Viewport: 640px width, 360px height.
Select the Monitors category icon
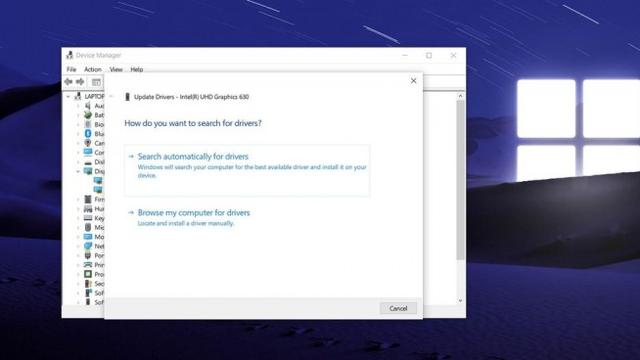[88, 237]
